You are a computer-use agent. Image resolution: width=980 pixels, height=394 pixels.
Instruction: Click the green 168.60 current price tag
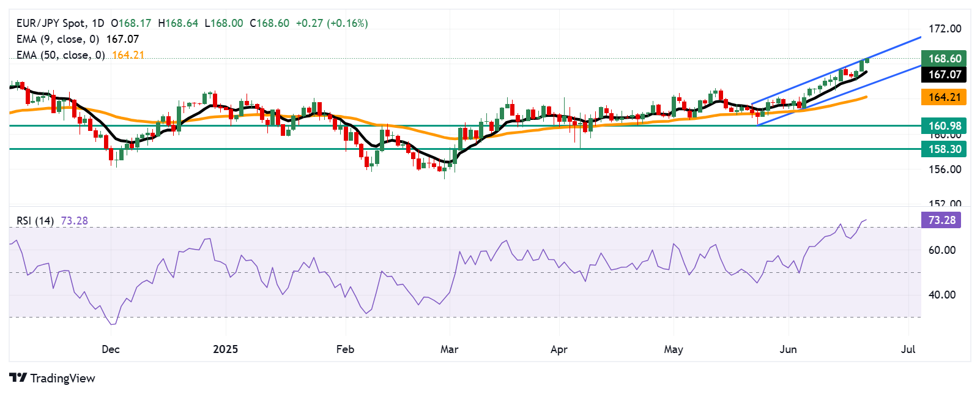(945, 59)
